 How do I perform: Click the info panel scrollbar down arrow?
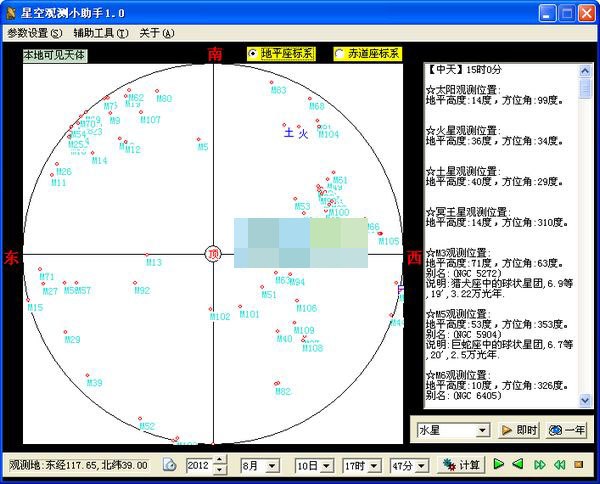click(585, 402)
